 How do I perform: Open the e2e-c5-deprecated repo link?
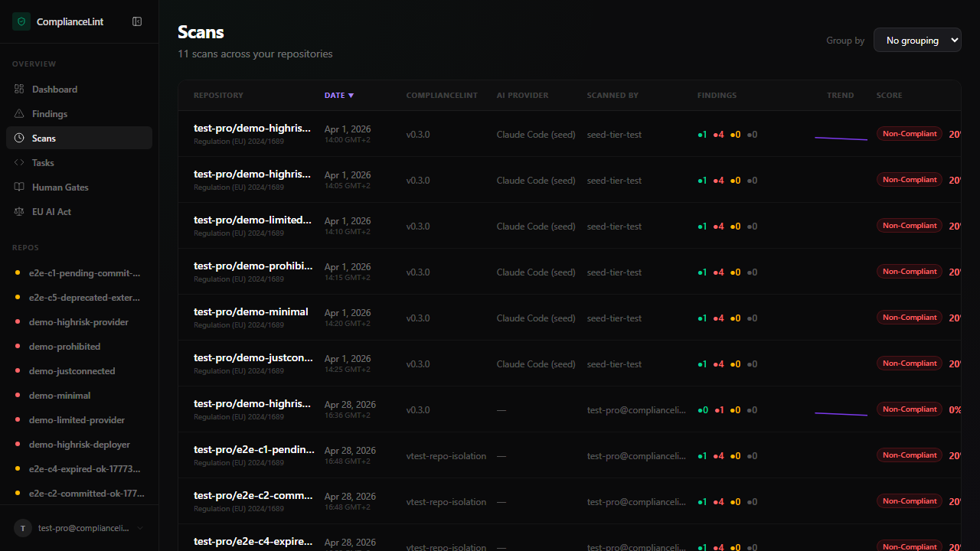click(84, 298)
